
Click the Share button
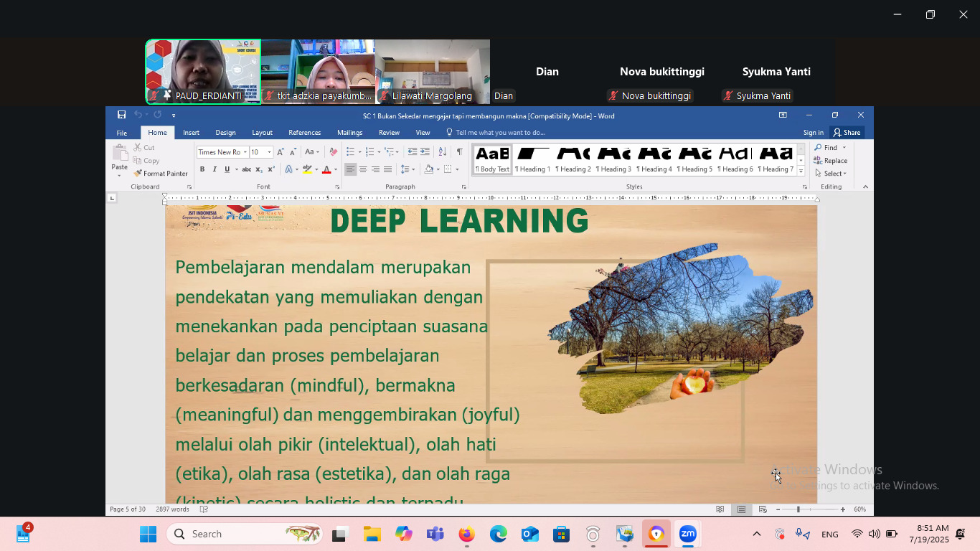point(847,133)
